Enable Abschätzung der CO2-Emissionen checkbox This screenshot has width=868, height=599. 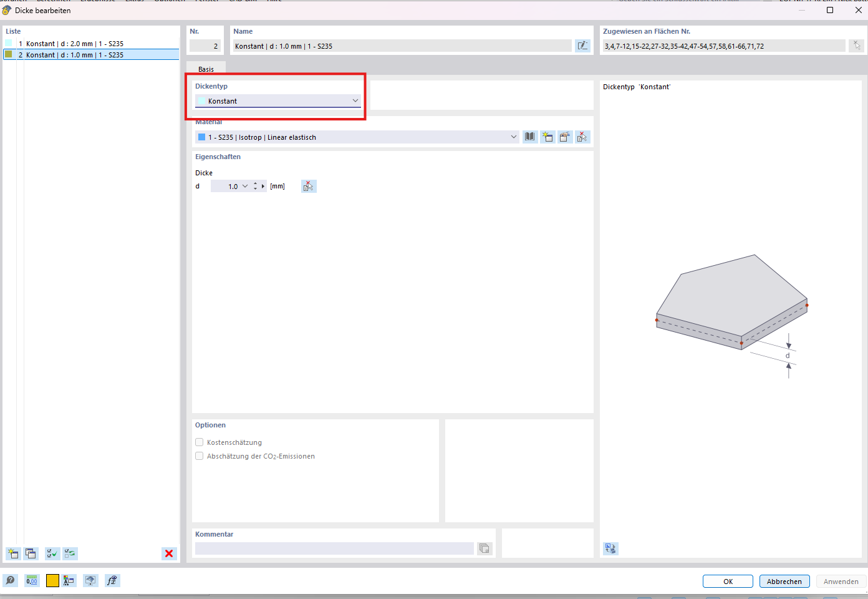click(x=200, y=456)
